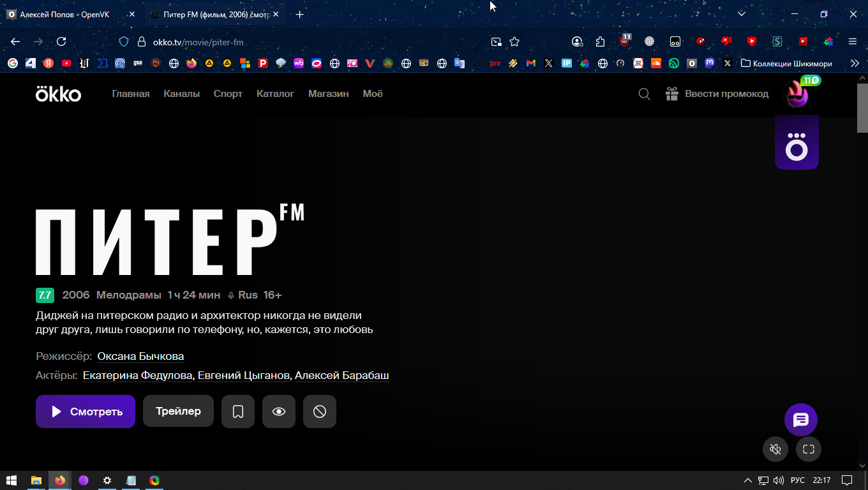Show more bookmarks with double chevron

tap(855, 63)
